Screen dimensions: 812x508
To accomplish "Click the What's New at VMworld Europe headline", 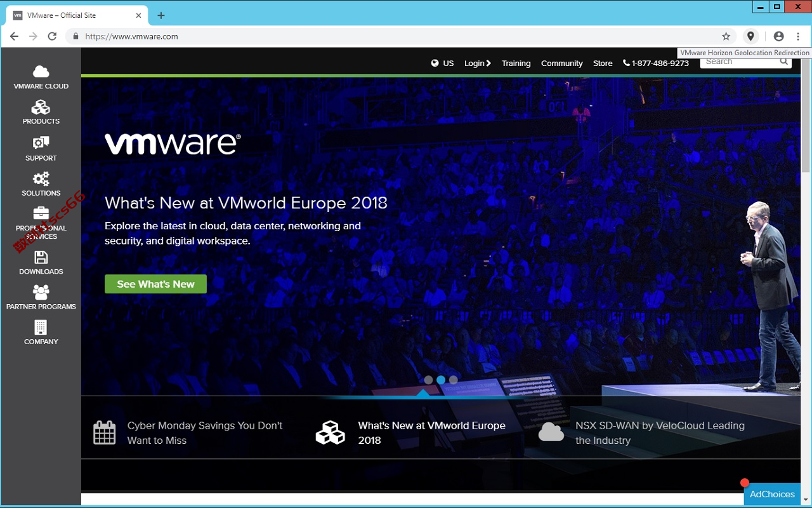I will [246, 203].
